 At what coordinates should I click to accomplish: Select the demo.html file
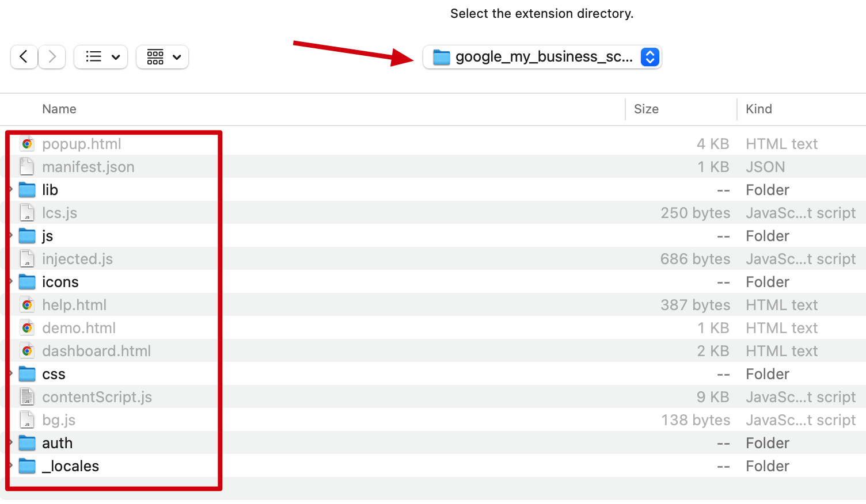coord(79,327)
